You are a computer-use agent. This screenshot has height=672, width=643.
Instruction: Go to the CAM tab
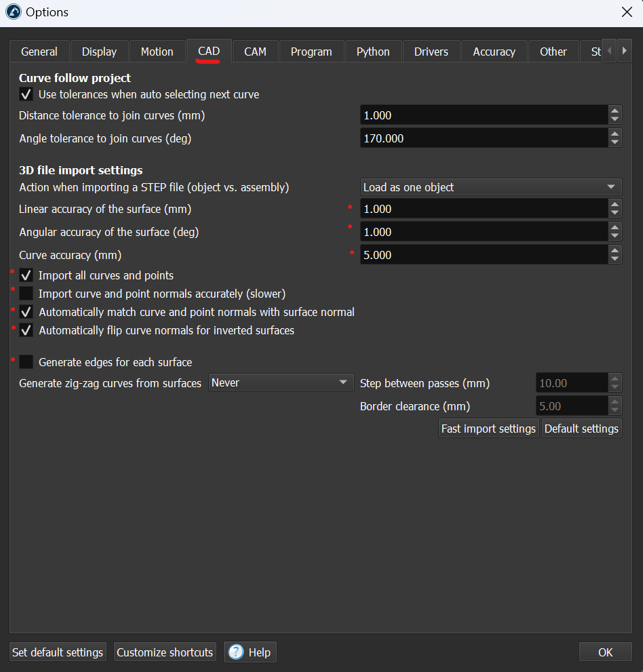[x=255, y=52]
